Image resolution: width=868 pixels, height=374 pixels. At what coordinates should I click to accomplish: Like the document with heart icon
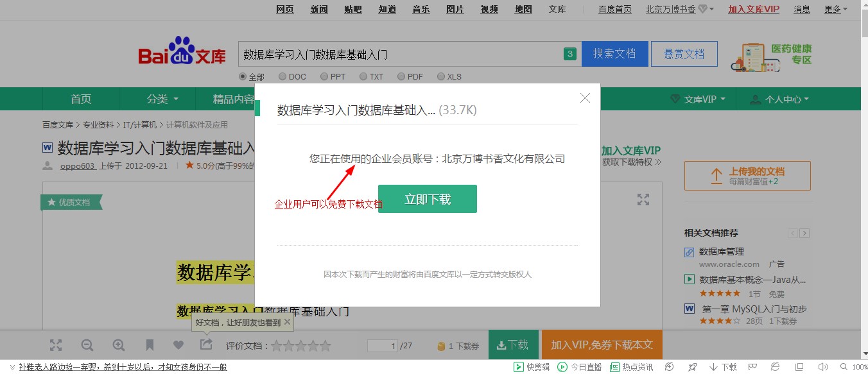click(x=178, y=345)
